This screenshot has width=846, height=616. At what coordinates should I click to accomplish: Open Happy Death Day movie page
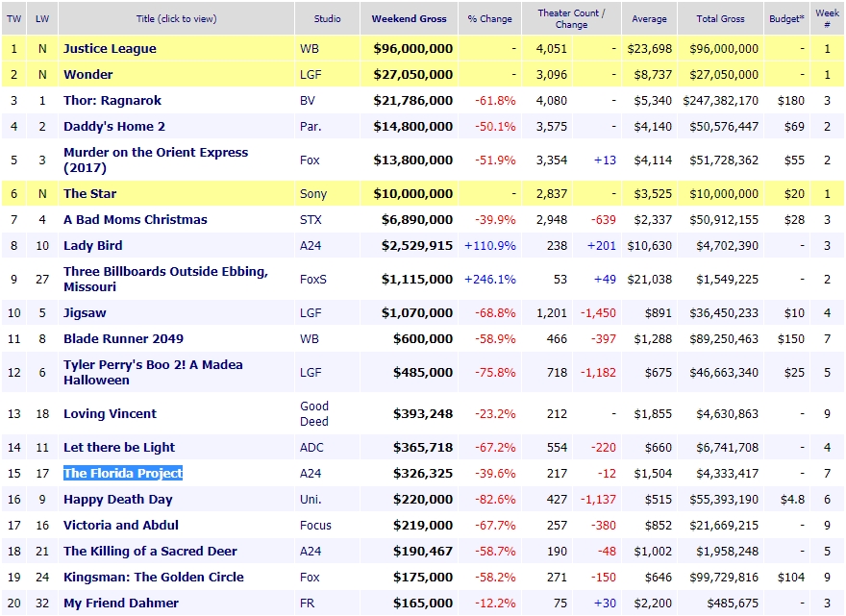pyautogui.click(x=118, y=499)
